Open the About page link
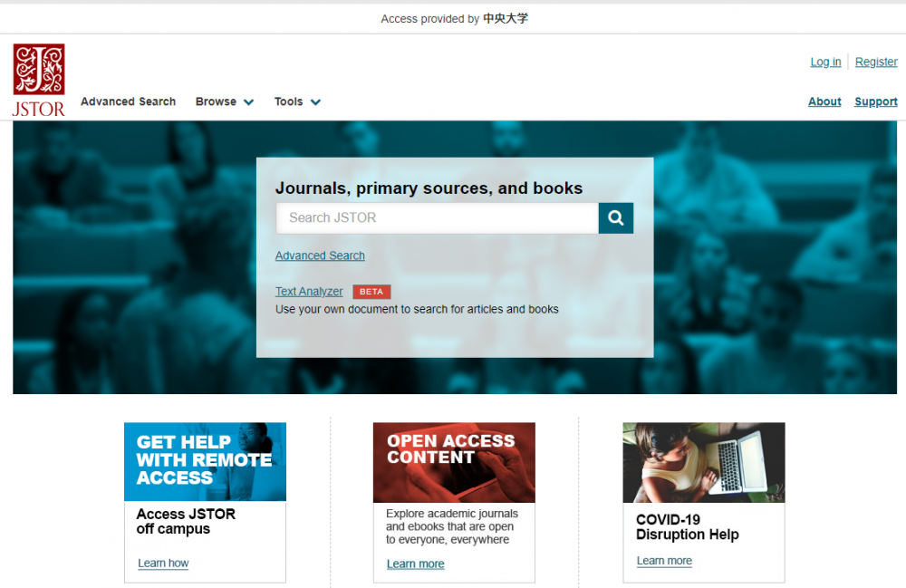Viewport: 906px width, 588px height. pos(824,101)
